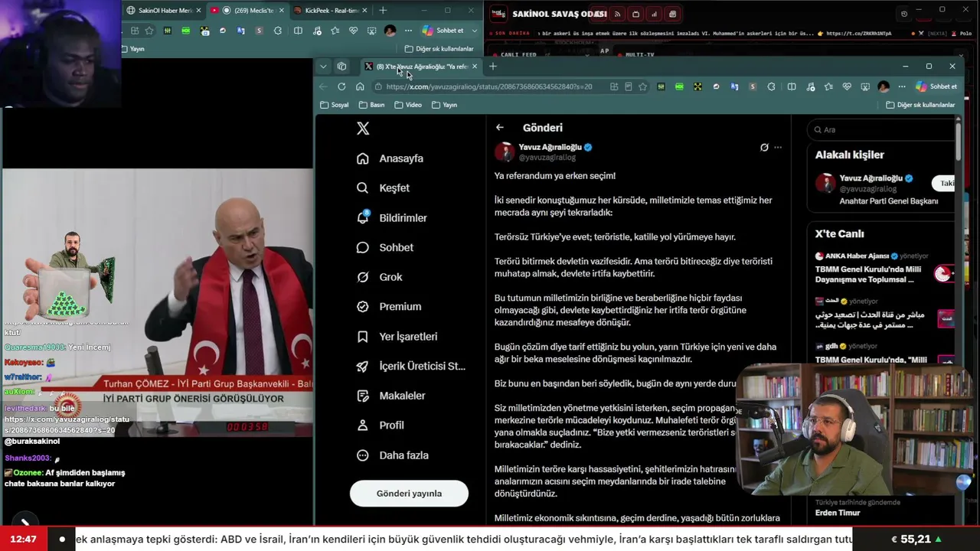The width and height of the screenshot is (980, 551).
Task: Select the Erden Timur trending topic
Action: click(838, 513)
